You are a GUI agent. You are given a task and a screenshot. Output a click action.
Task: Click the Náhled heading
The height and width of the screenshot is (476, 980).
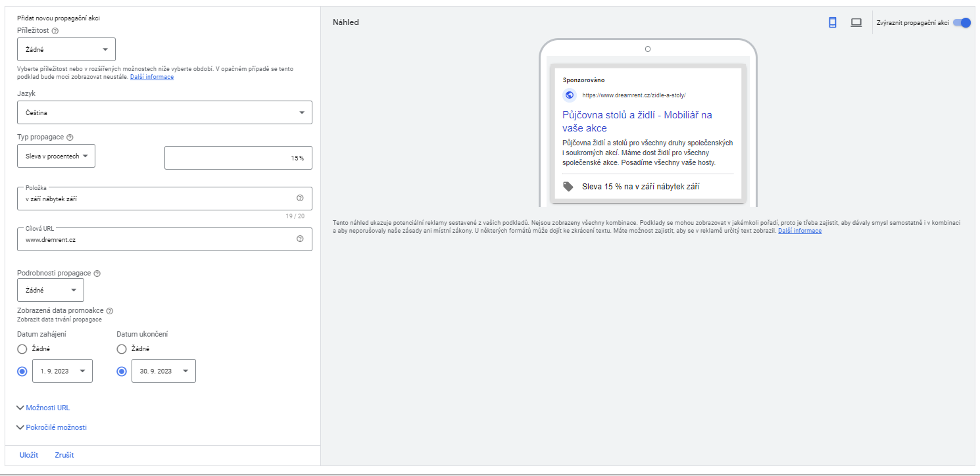click(x=346, y=22)
